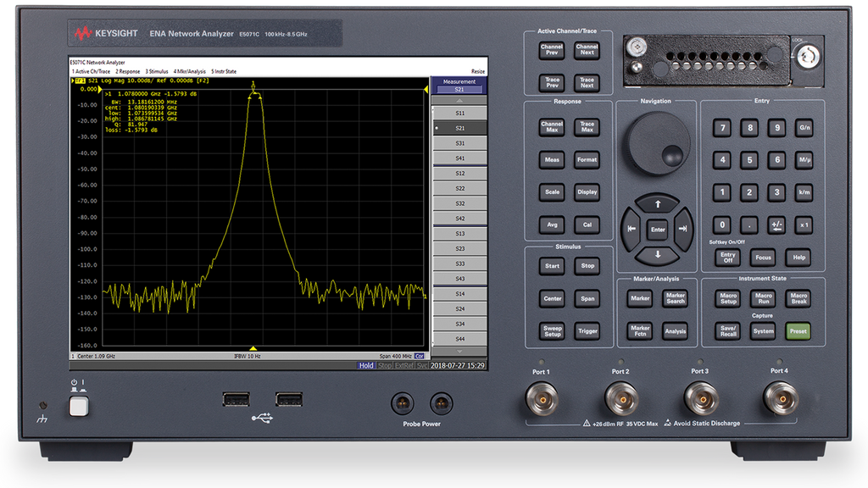The width and height of the screenshot is (868, 488).
Task: Select the S11 measurement softkey
Action: coord(459,114)
